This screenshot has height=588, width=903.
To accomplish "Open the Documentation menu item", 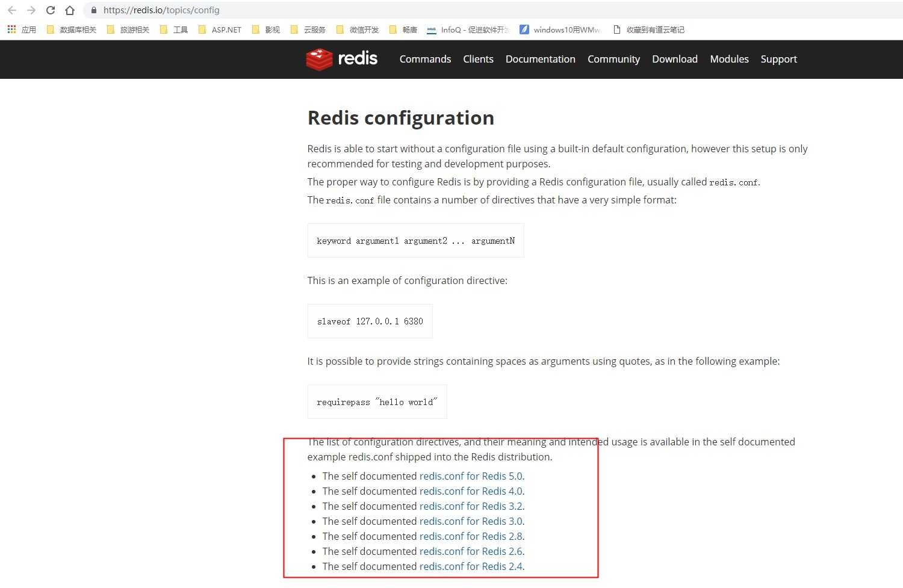I will click(x=541, y=59).
